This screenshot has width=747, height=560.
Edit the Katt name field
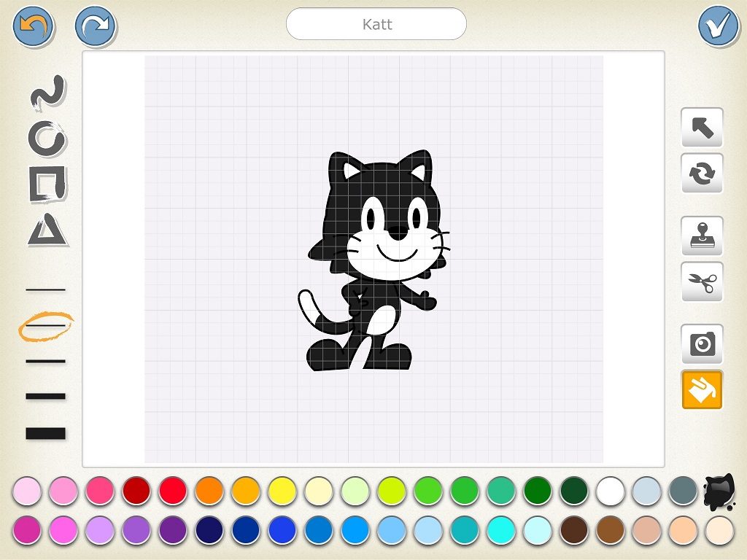click(x=376, y=24)
